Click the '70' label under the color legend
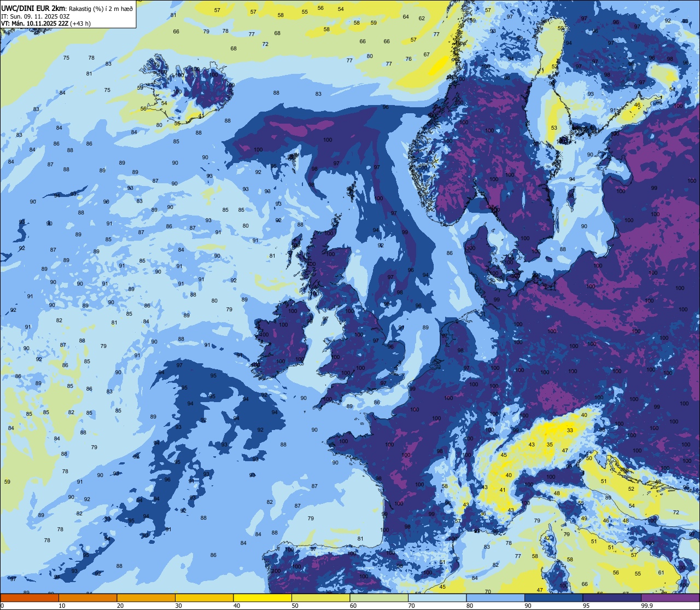The width and height of the screenshot is (700, 610). 411,606
